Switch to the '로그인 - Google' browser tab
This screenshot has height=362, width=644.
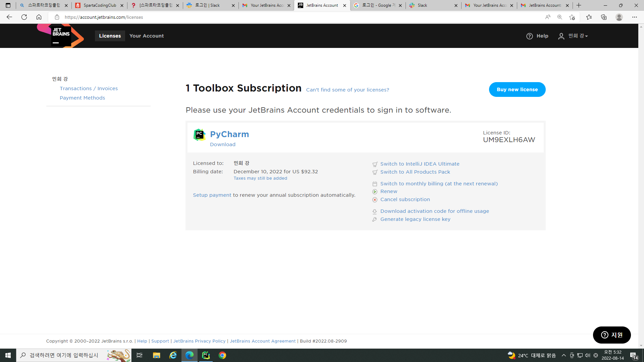click(378, 5)
